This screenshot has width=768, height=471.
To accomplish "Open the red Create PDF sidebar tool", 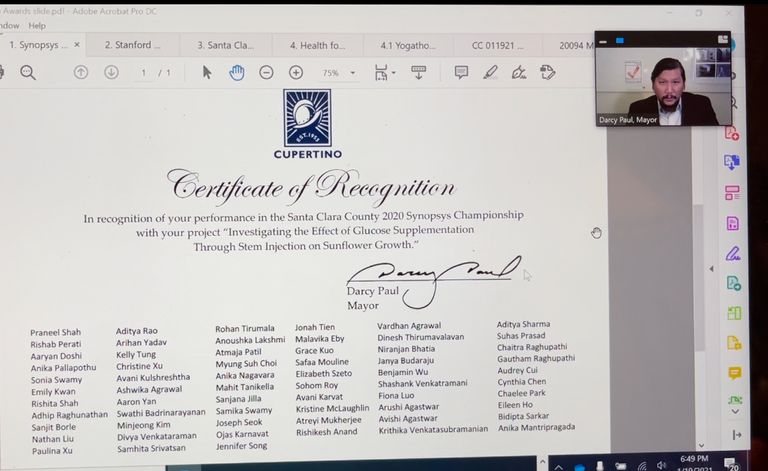I will click(732, 133).
